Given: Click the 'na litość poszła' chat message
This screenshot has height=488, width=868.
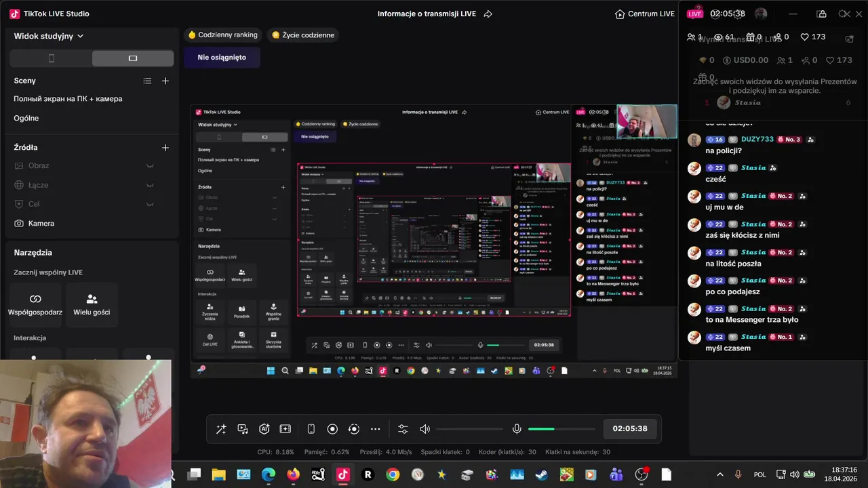Looking at the screenshot, I should click(733, 264).
